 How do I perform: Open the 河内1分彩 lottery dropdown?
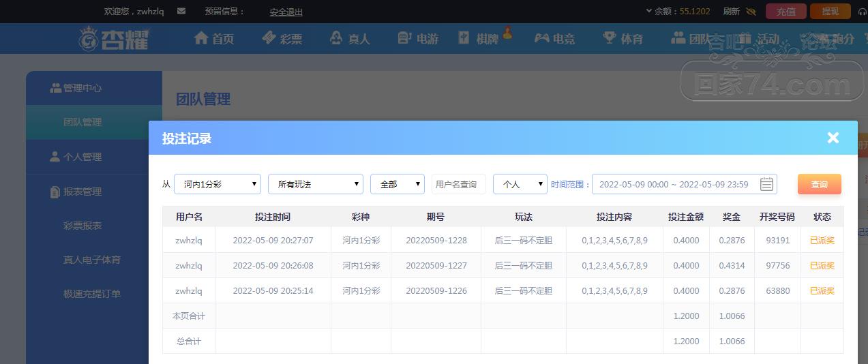click(x=218, y=184)
